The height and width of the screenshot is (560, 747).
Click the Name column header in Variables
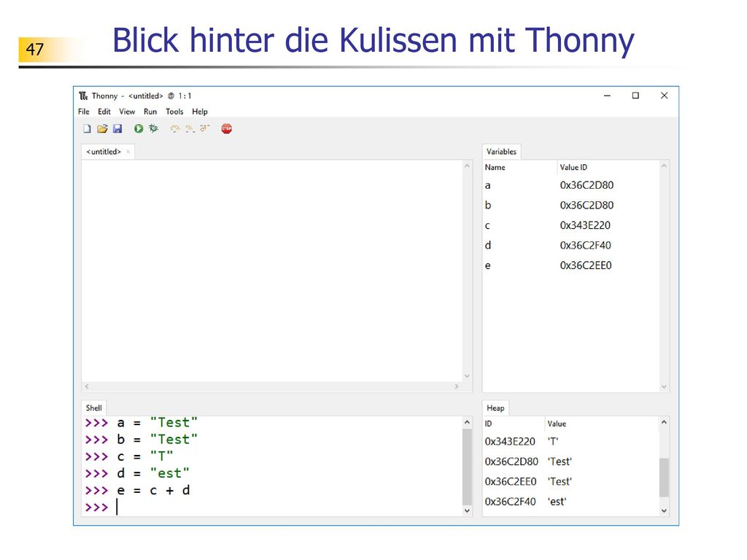point(519,167)
